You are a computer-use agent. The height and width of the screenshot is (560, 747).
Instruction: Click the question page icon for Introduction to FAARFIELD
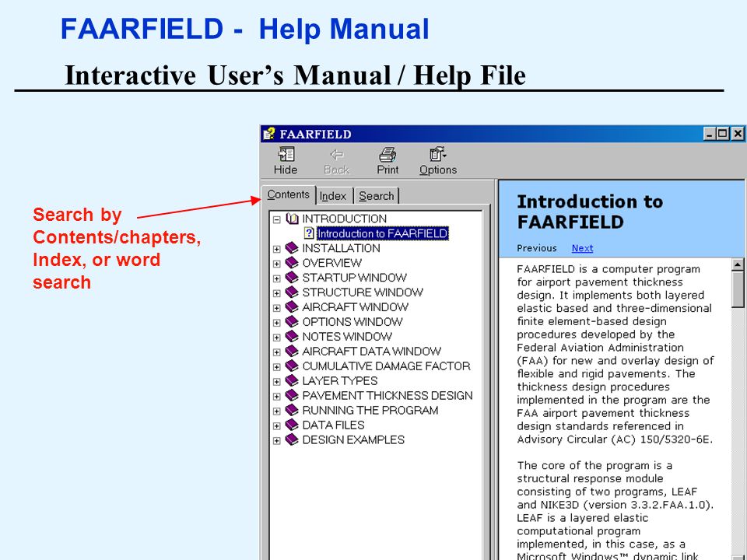(x=309, y=233)
